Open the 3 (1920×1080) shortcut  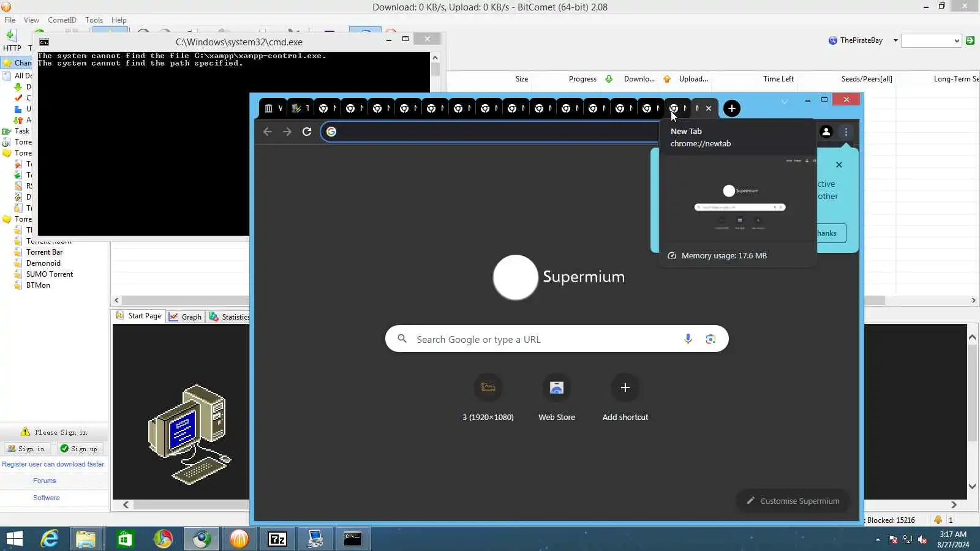click(x=488, y=398)
